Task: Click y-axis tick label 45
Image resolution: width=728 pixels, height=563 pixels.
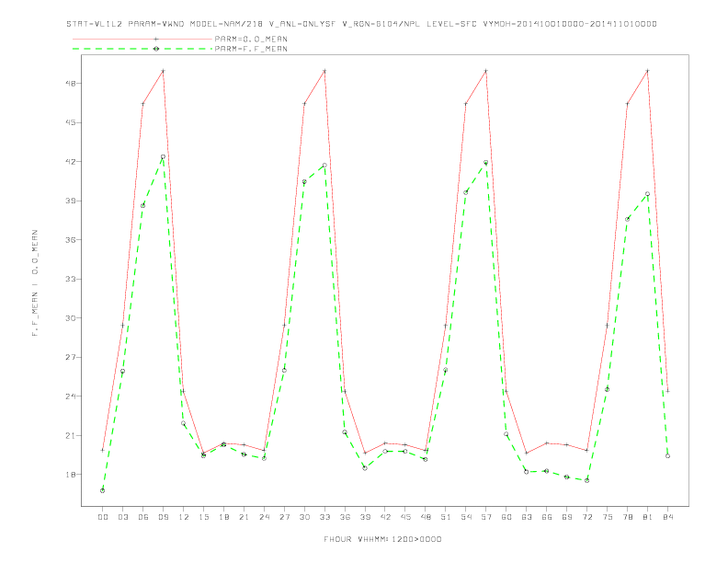Action: coord(73,122)
